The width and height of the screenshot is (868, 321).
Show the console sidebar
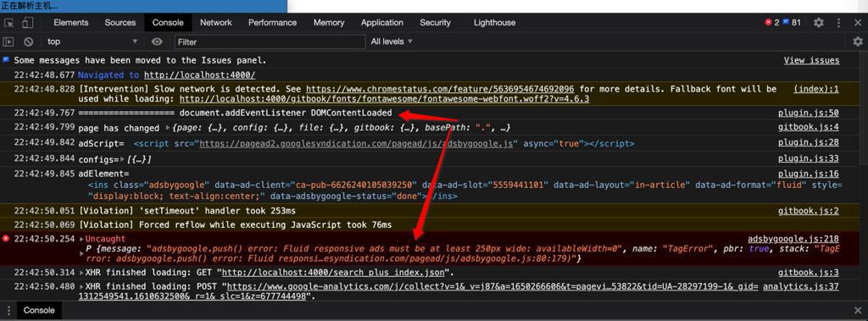[x=8, y=42]
